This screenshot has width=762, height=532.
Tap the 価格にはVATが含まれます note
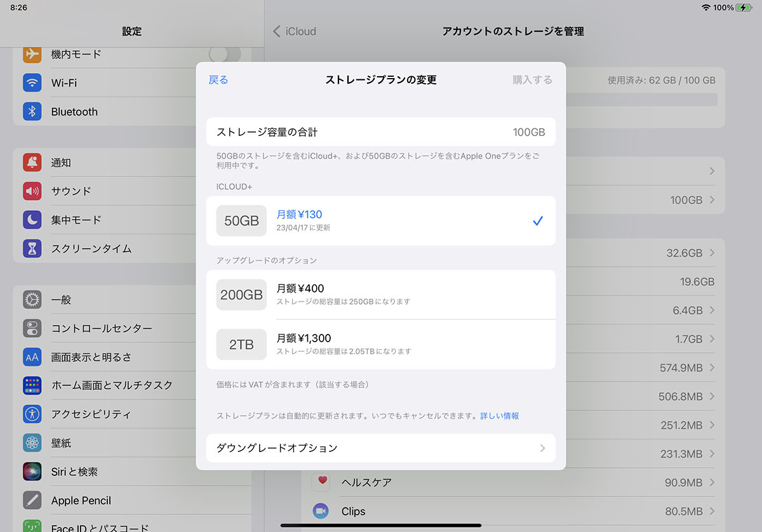pyautogui.click(x=293, y=385)
